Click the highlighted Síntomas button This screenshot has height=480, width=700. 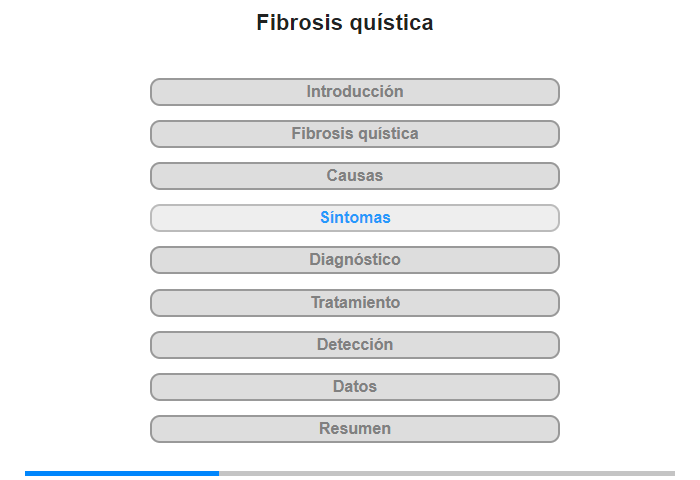[355, 218]
